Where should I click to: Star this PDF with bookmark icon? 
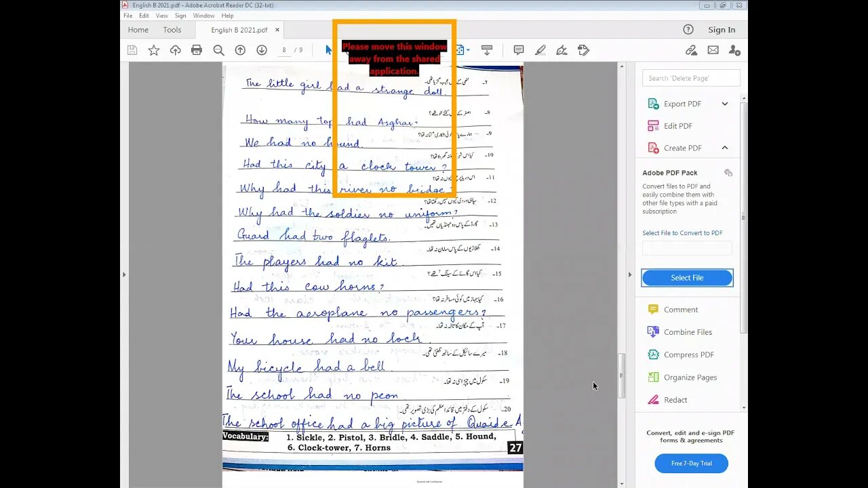coord(154,50)
